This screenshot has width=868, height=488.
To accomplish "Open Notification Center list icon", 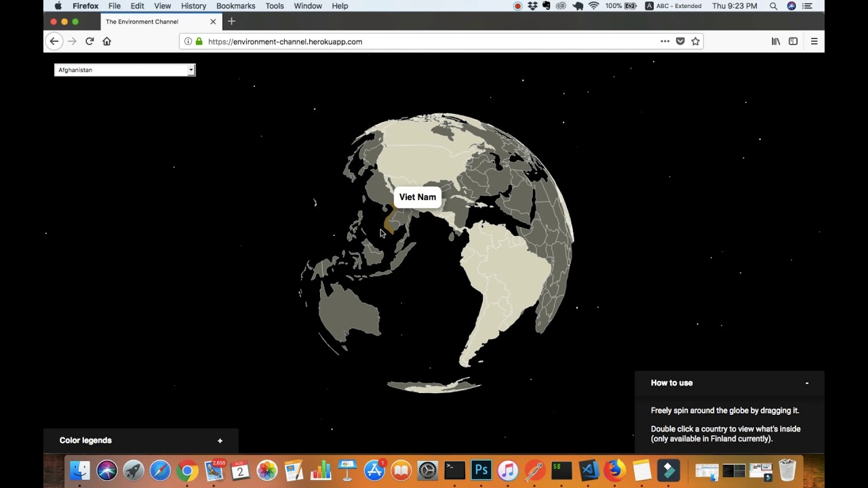I will coord(807,6).
